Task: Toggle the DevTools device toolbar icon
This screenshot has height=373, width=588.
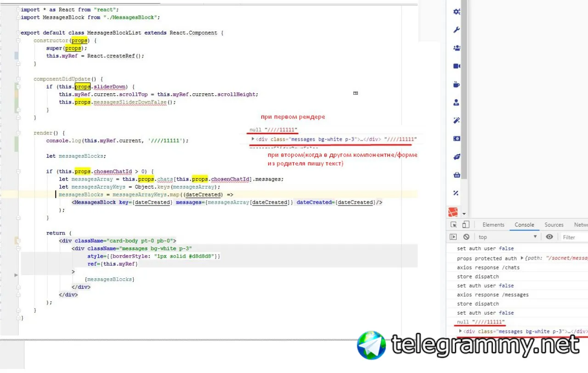Action: tap(465, 225)
